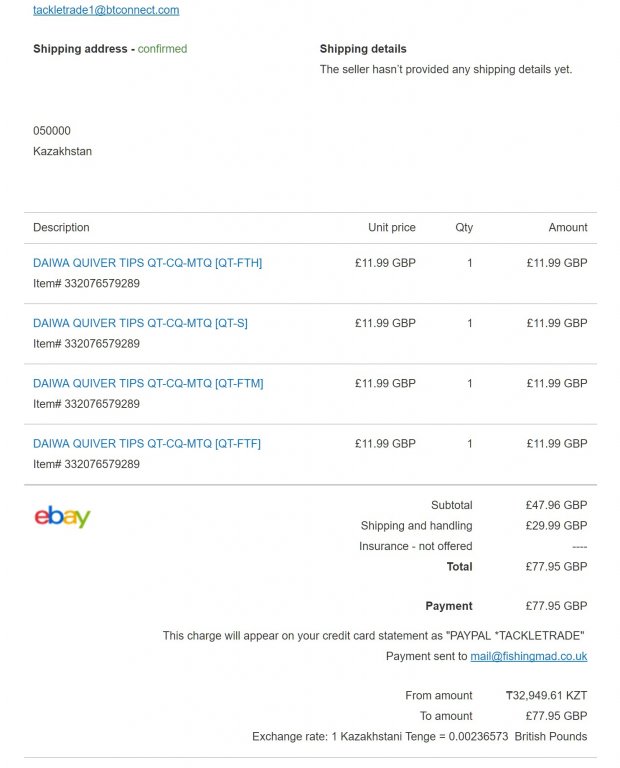This screenshot has width=620, height=768.
Task: Click the Exchange rate line
Action: [419, 736]
